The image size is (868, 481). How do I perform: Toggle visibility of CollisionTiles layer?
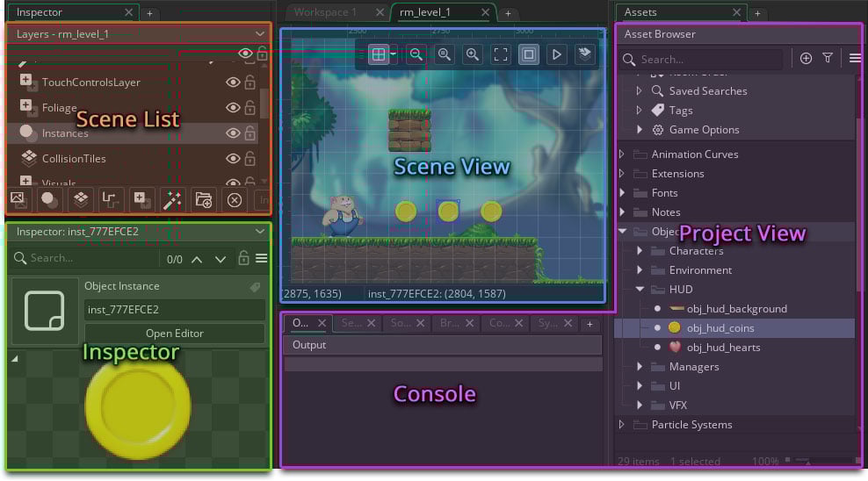233,159
